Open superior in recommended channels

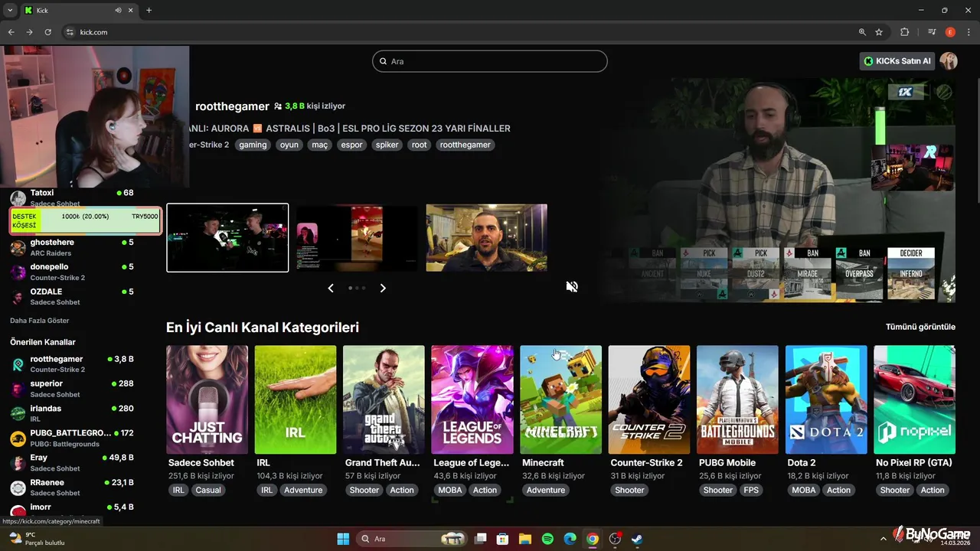[x=73, y=389]
